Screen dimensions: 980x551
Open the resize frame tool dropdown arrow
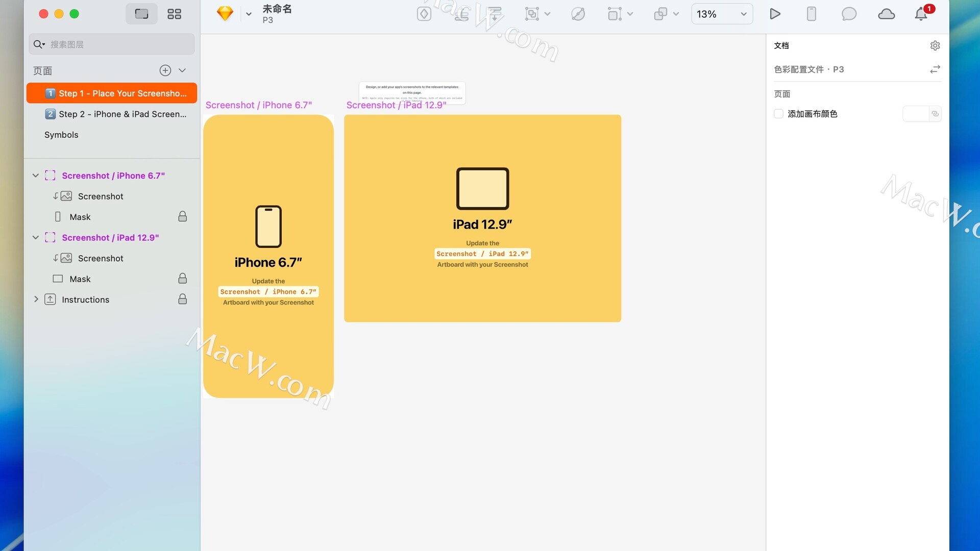630,14
